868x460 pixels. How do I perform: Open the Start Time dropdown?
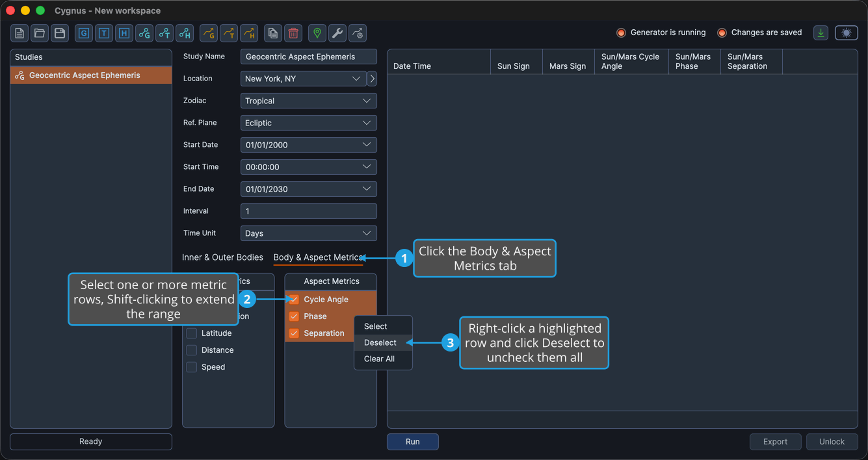[309, 167]
